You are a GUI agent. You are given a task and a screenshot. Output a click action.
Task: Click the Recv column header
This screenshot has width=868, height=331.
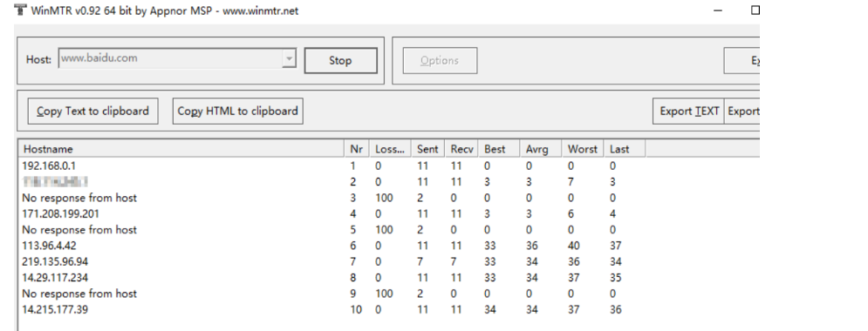click(x=461, y=149)
